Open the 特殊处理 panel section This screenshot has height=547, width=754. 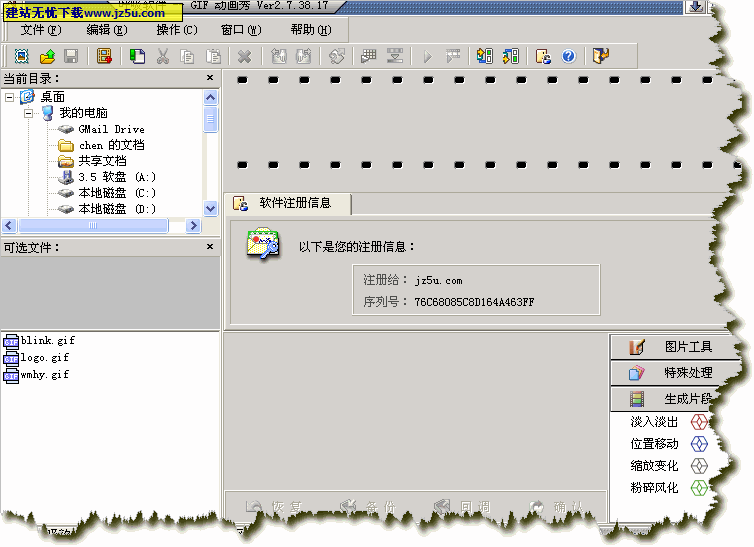[675, 373]
